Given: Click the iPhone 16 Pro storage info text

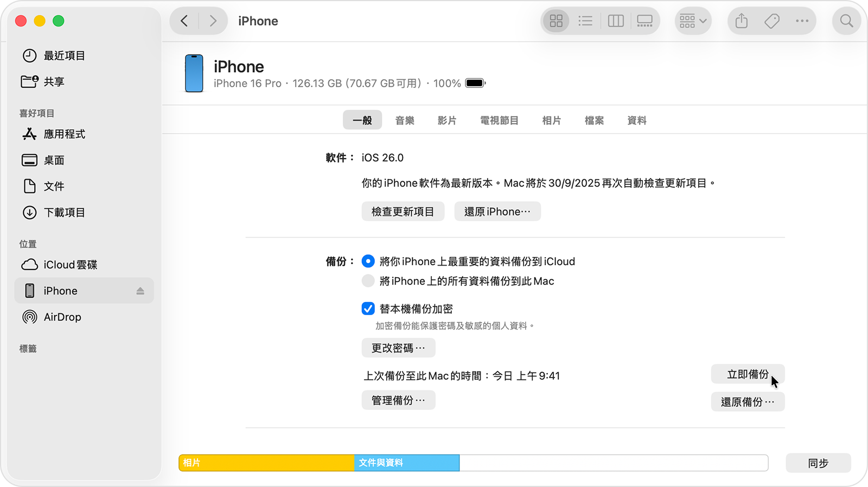Looking at the screenshot, I should coord(337,84).
